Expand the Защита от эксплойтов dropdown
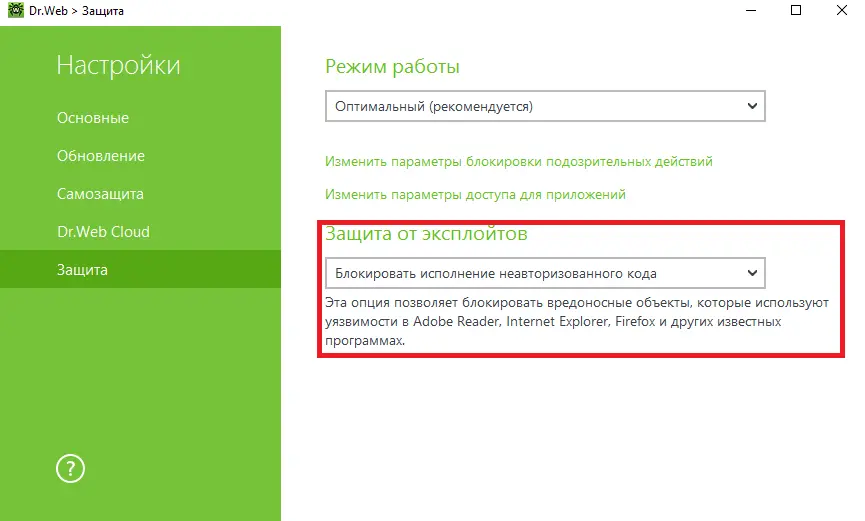865x521 pixels. tap(545, 273)
